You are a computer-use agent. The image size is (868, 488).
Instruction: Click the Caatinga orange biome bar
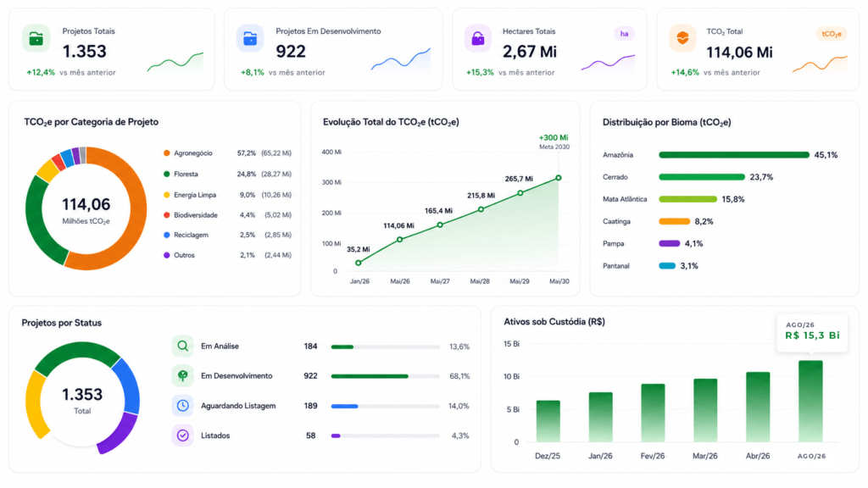point(674,221)
